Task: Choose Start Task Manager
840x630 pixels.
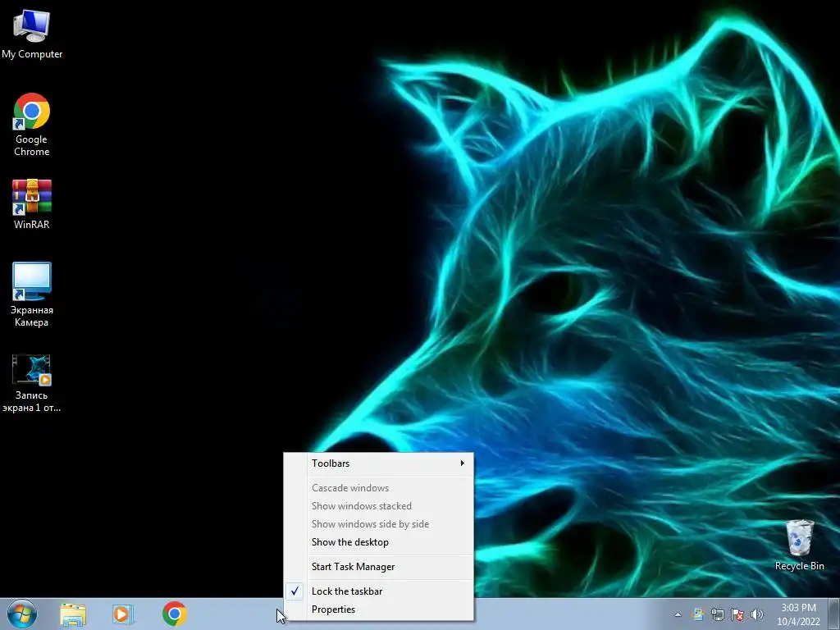Action: pos(379,567)
